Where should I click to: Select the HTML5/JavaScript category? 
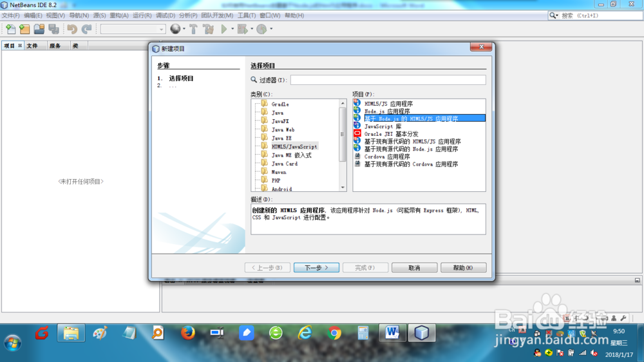tap(294, 147)
